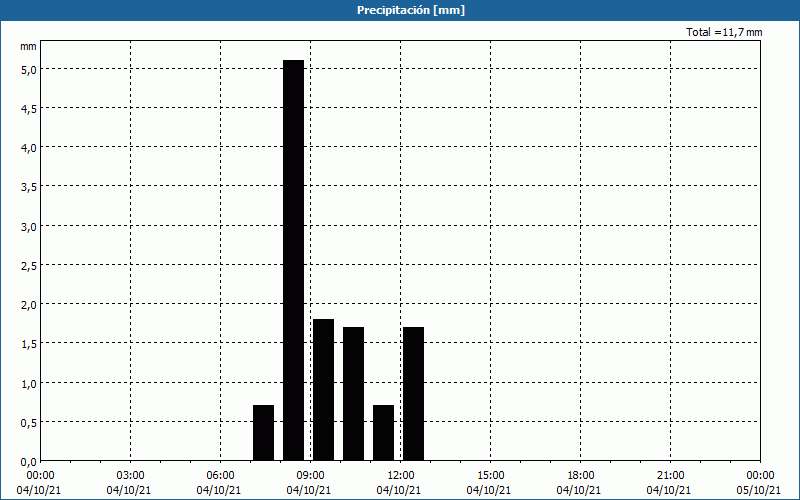Select the '4,5' y-axis value
This screenshot has height=500, width=800.
(28, 109)
